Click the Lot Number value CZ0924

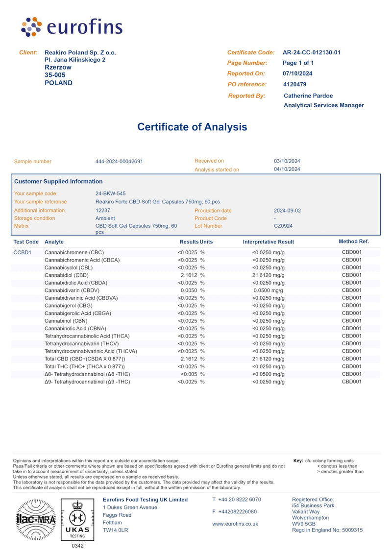click(283, 226)
